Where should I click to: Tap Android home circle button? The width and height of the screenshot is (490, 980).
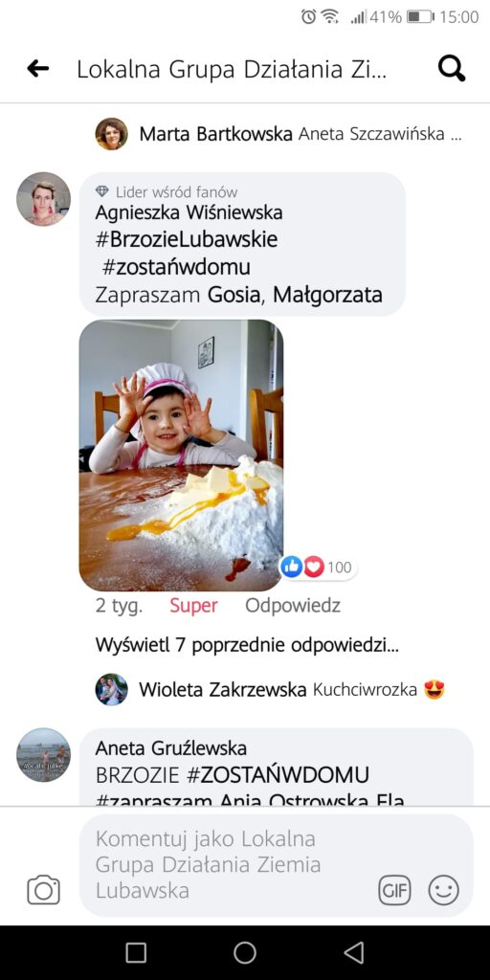tap(245, 952)
